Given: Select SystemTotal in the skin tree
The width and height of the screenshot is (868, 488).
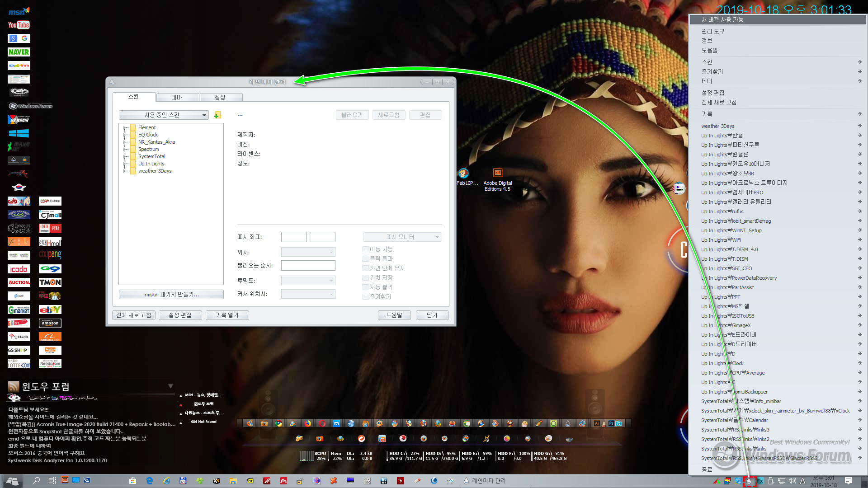Looking at the screenshot, I should click(152, 156).
